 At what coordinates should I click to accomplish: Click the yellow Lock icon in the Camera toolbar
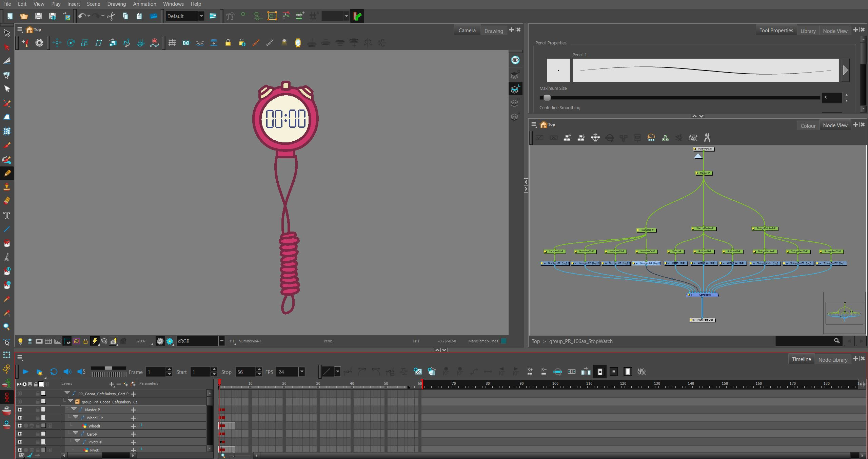[228, 43]
